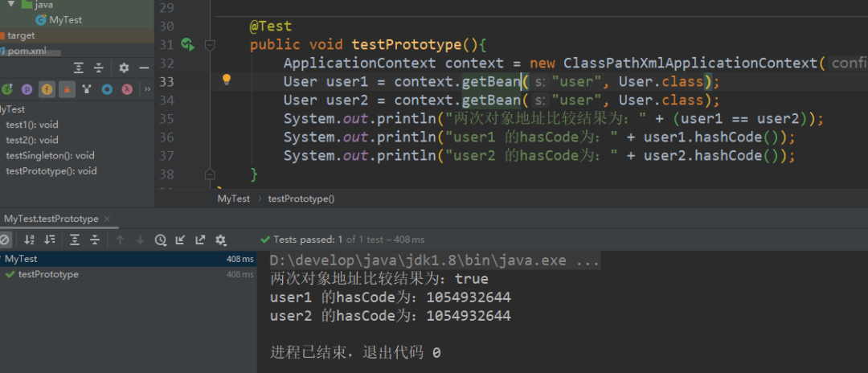Image resolution: width=868 pixels, height=373 pixels.
Task: Open MyTest class in project tree
Action: (59, 20)
